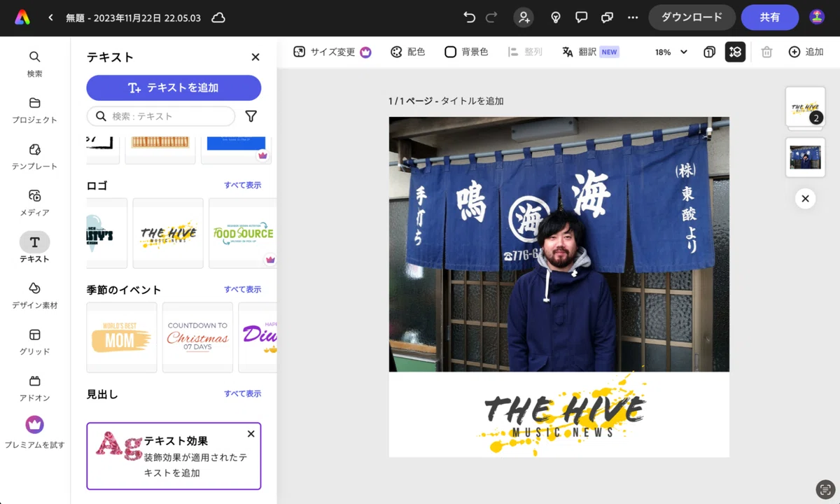Redo the last action
This screenshot has width=840, height=504.
[x=491, y=17]
